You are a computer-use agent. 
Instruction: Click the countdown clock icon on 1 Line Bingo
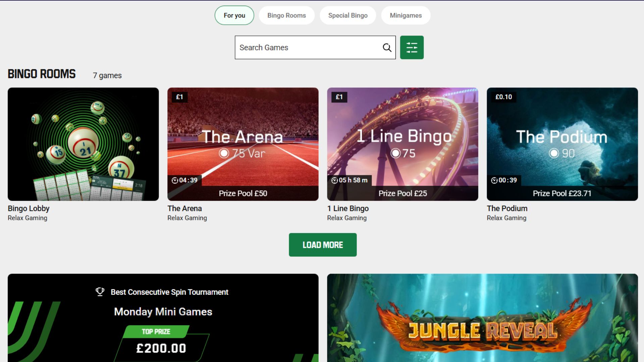coord(334,180)
